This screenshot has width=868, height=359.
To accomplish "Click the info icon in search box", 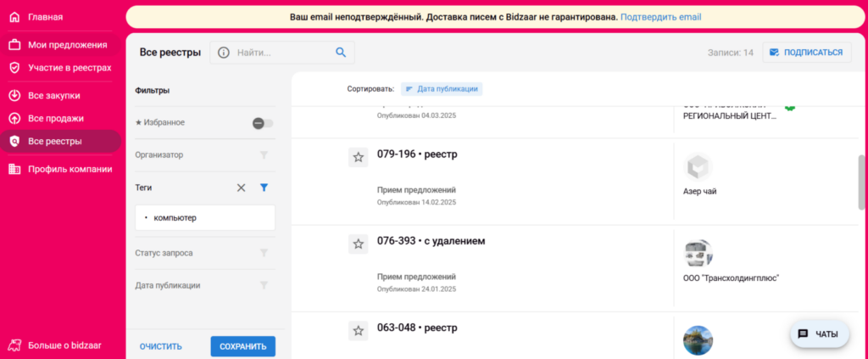I will click(x=224, y=53).
